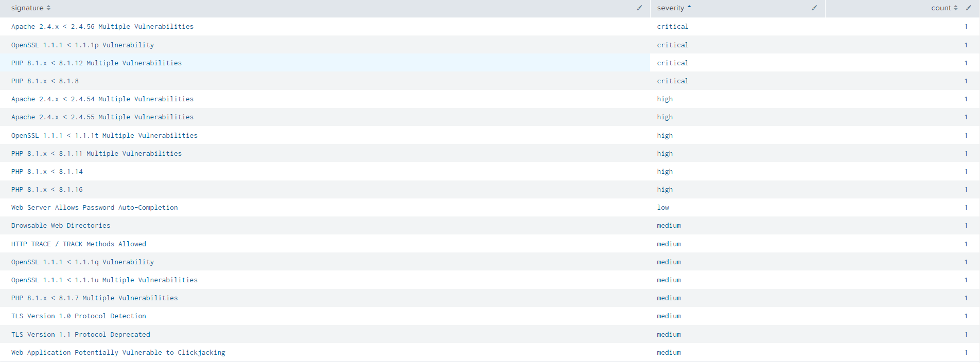
Task: Click medium severity for OpenSSL 1.1.1u row
Action: click(669, 280)
